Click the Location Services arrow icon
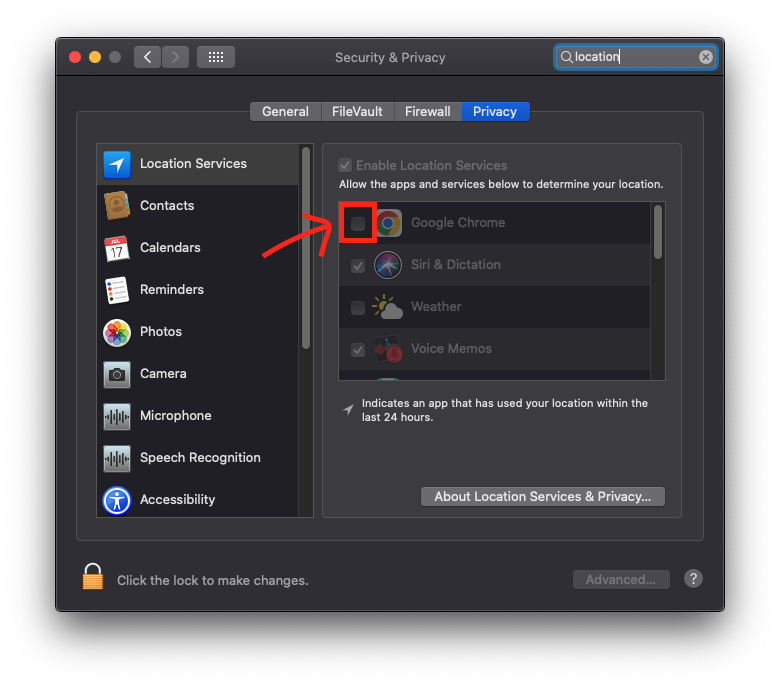Screen dimensions: 780x685 (117, 164)
